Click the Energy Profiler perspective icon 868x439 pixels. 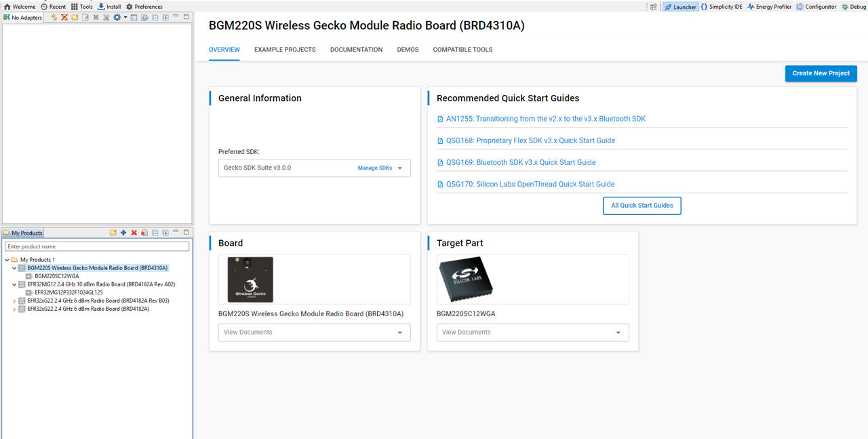coord(751,7)
